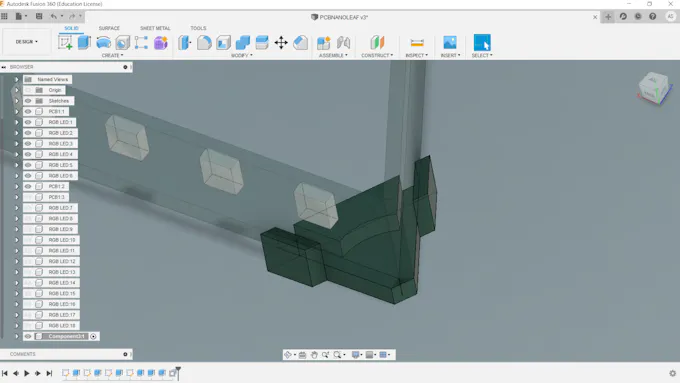The image size is (680, 383).
Task: Select the Pan hand tool
Action: pyautogui.click(x=314, y=355)
